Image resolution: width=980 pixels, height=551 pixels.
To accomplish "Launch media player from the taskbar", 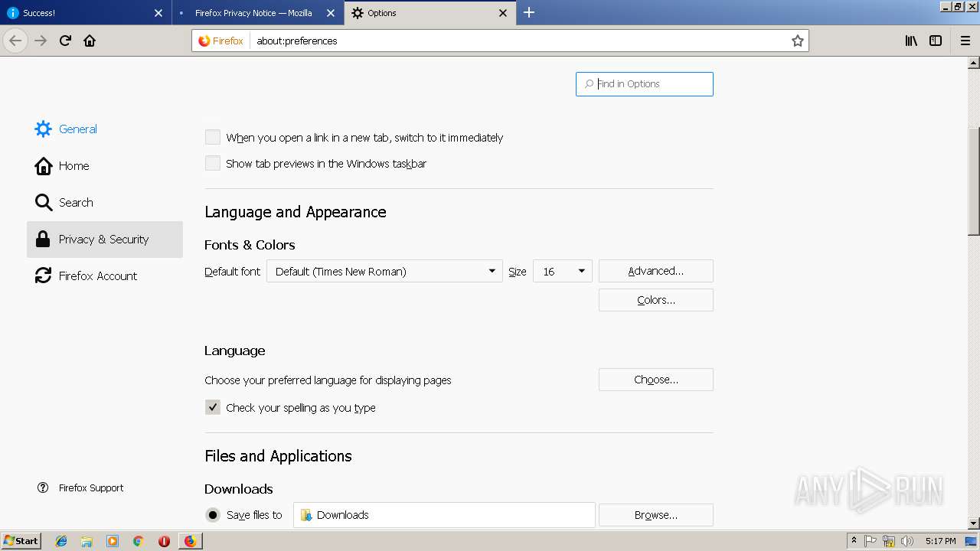I will click(113, 541).
